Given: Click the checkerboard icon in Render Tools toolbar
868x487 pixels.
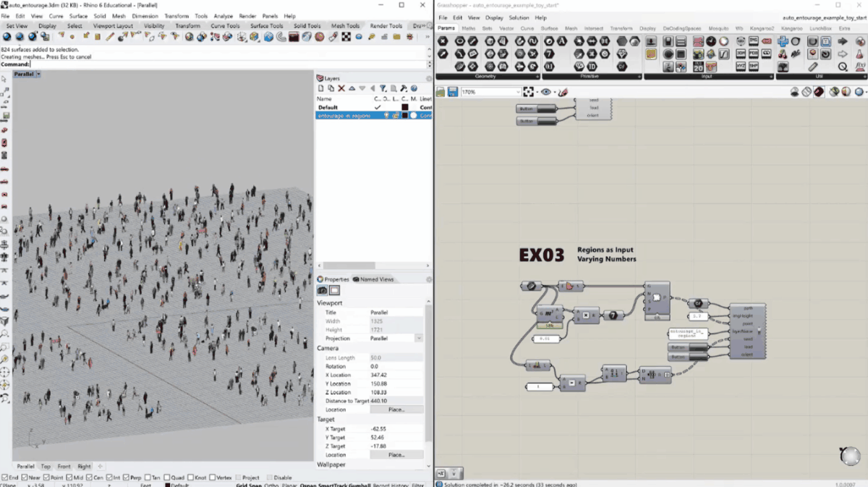Looking at the screenshot, I should click(346, 36).
